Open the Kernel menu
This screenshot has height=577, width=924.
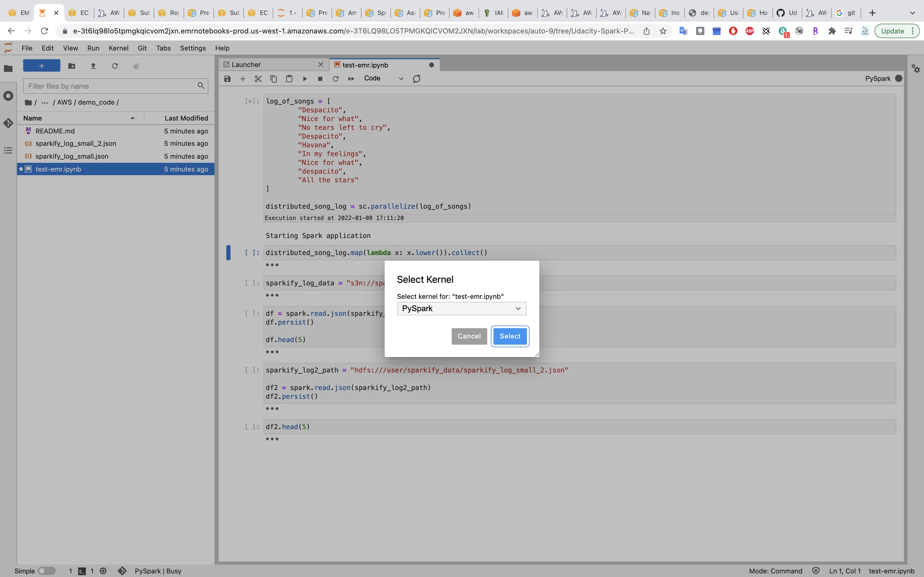(118, 48)
